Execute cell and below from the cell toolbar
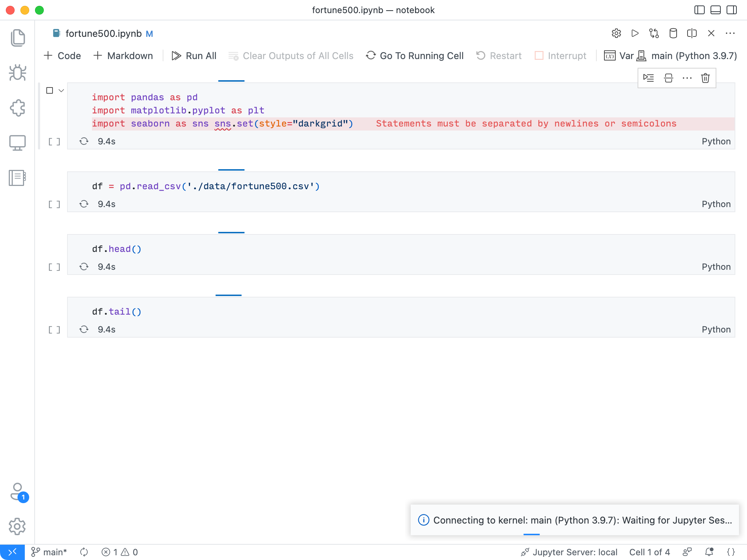 (x=649, y=78)
